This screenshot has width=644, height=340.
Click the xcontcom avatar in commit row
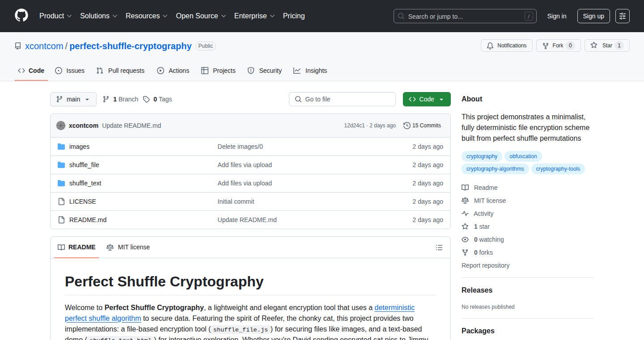point(61,126)
